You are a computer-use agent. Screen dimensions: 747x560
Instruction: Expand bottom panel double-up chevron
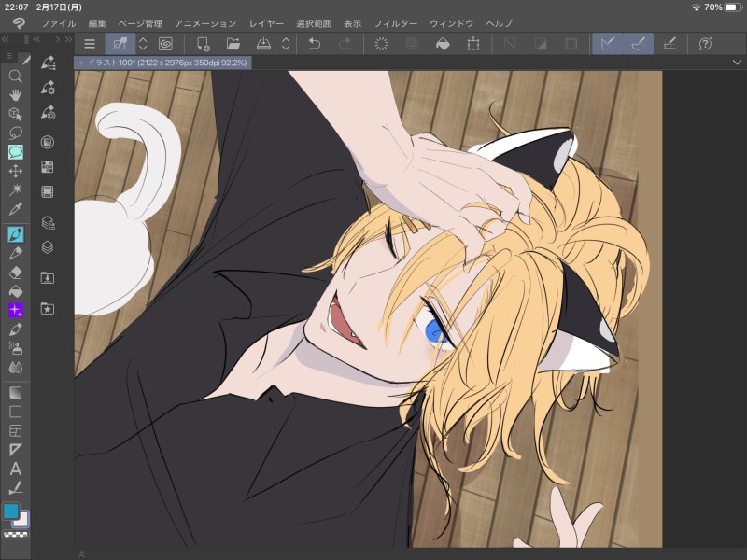(x=81, y=554)
